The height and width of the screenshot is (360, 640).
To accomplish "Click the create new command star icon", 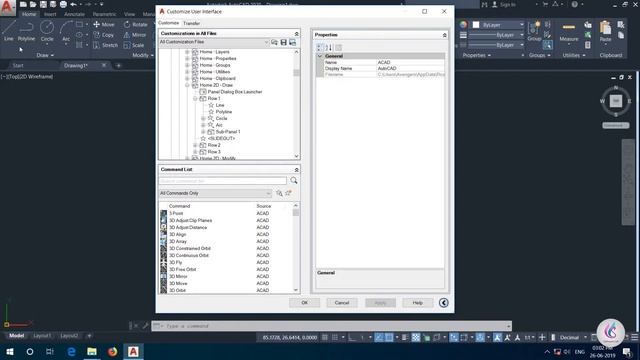I will coord(288,193).
